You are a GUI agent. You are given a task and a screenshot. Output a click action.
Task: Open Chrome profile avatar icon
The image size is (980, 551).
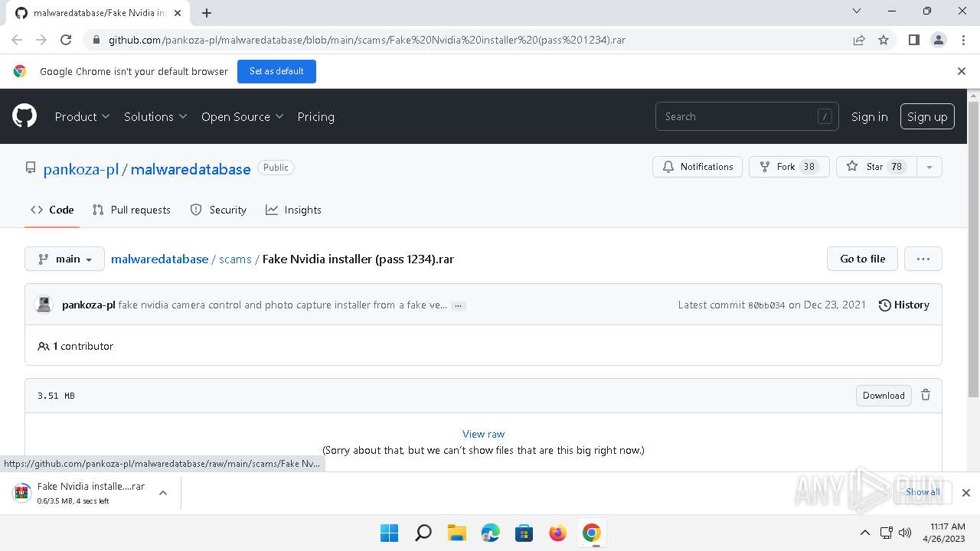coord(938,40)
